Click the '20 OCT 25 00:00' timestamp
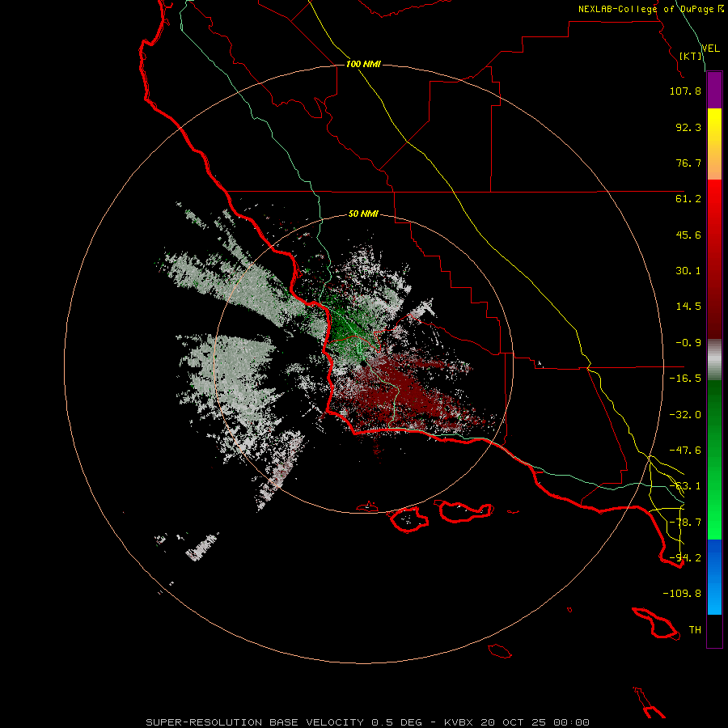The height and width of the screenshot is (728, 728). coord(535,722)
